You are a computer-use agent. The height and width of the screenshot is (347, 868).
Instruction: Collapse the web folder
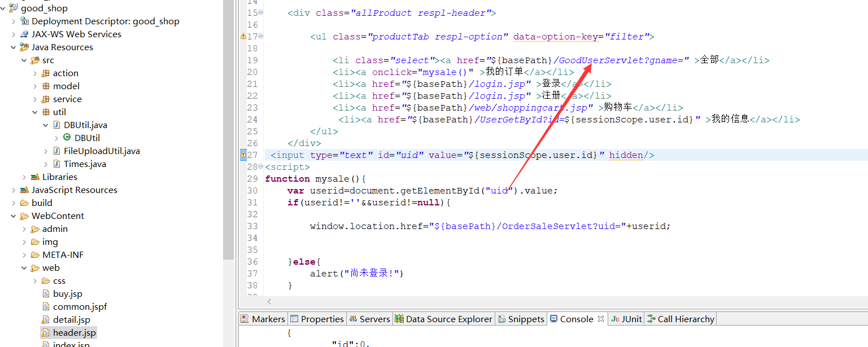pos(24,267)
